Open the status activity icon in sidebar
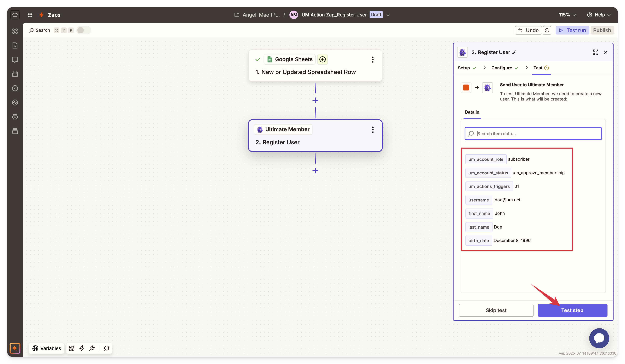Image resolution: width=625 pixels, height=364 pixels. click(x=15, y=102)
